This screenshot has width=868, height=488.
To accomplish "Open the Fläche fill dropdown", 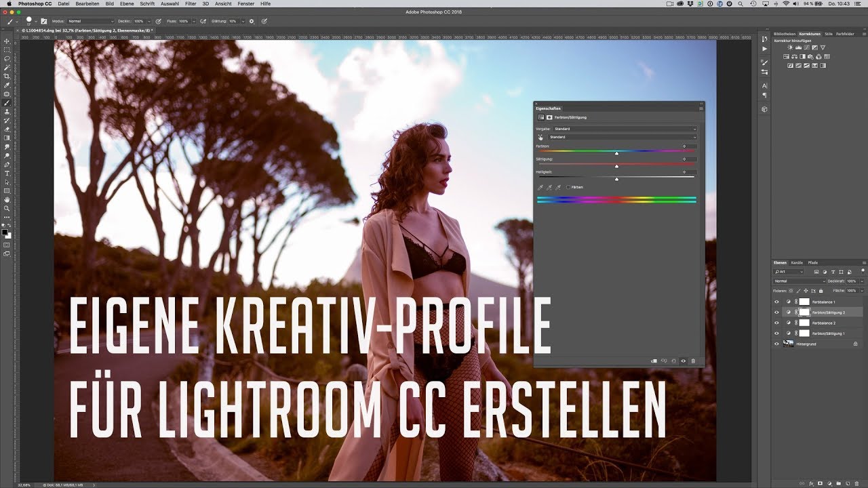I will (862, 291).
